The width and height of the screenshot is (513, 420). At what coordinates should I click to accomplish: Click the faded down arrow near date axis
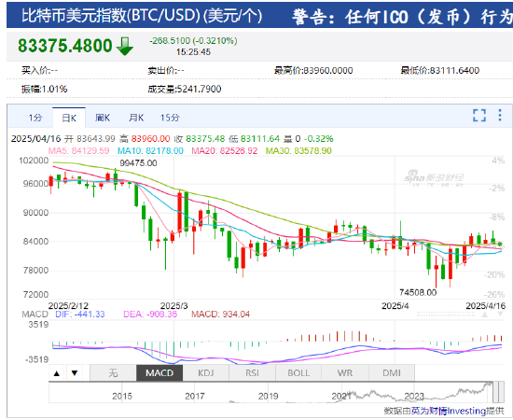[500, 315]
